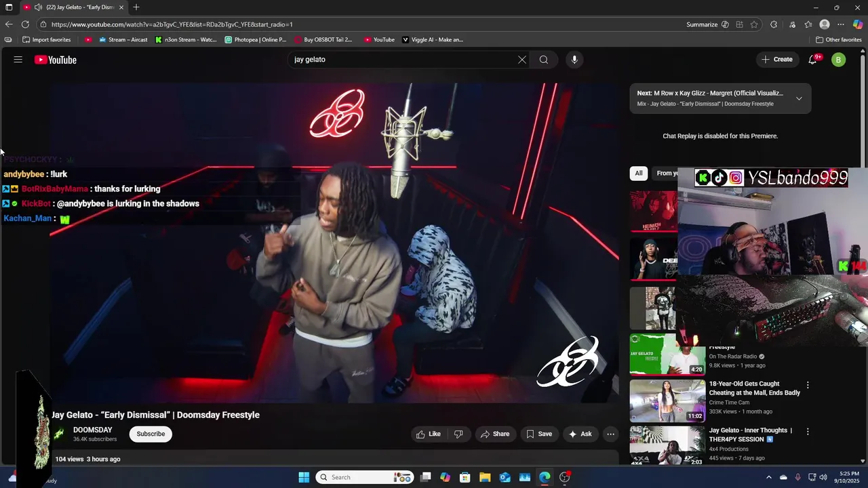
Task: Switch to the Jay Gelato browser tab
Action: point(75,7)
